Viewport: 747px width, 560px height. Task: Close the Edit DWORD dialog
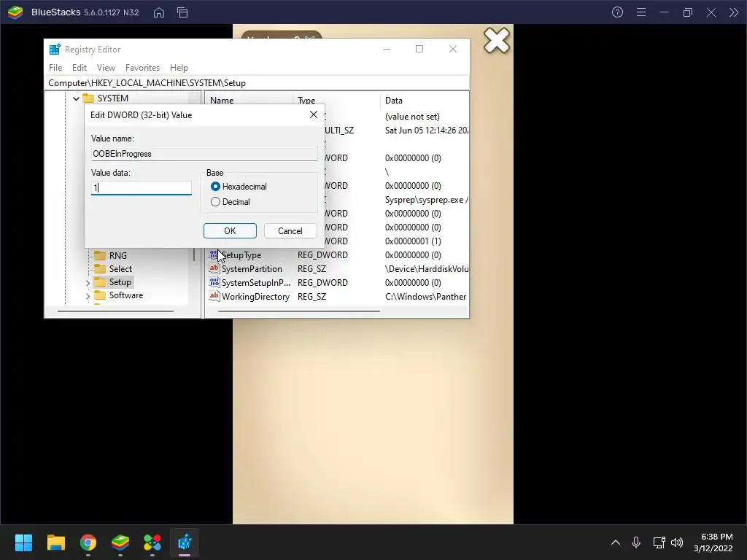pyautogui.click(x=314, y=114)
